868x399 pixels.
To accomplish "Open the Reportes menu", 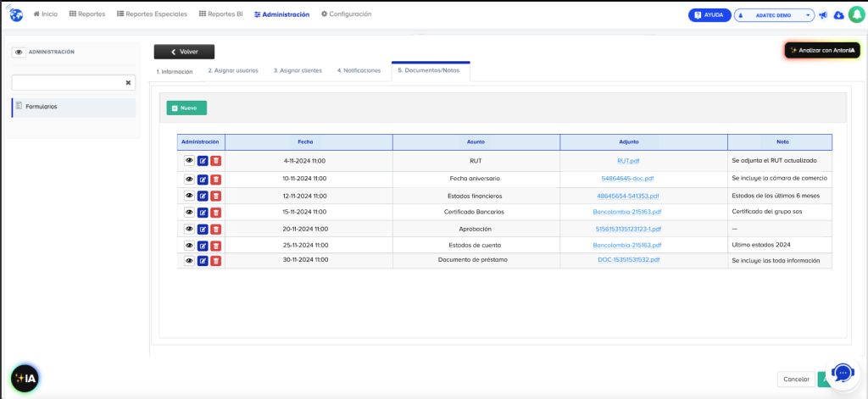I will [87, 14].
